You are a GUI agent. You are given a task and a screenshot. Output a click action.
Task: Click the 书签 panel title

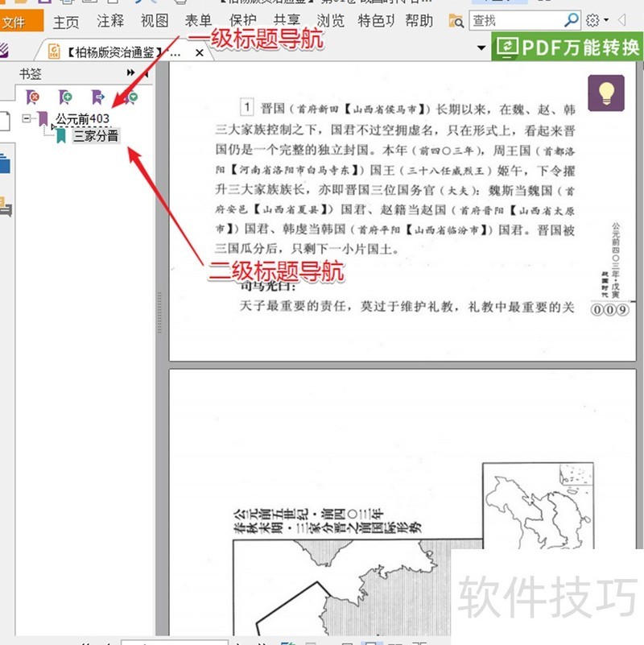click(30, 73)
